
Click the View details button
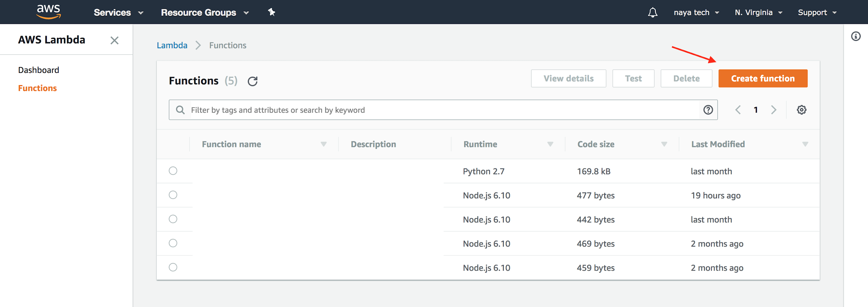pos(569,78)
